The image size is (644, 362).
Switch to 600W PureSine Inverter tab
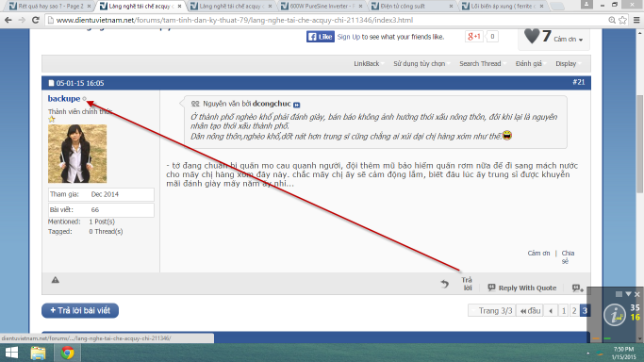click(322, 7)
